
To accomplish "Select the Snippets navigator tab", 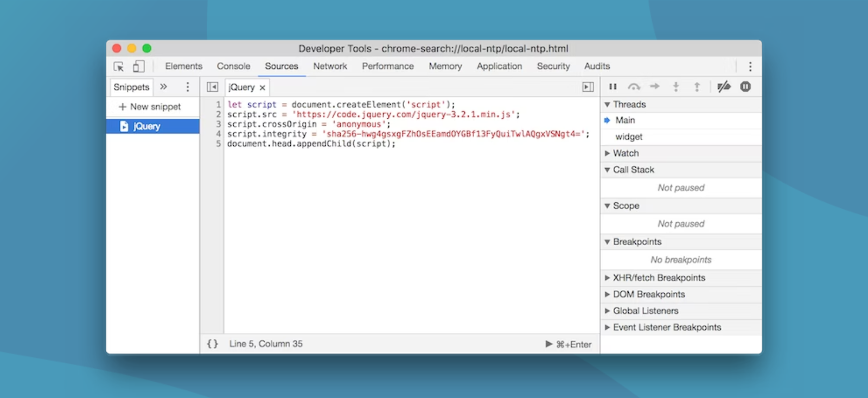I will pyautogui.click(x=131, y=87).
